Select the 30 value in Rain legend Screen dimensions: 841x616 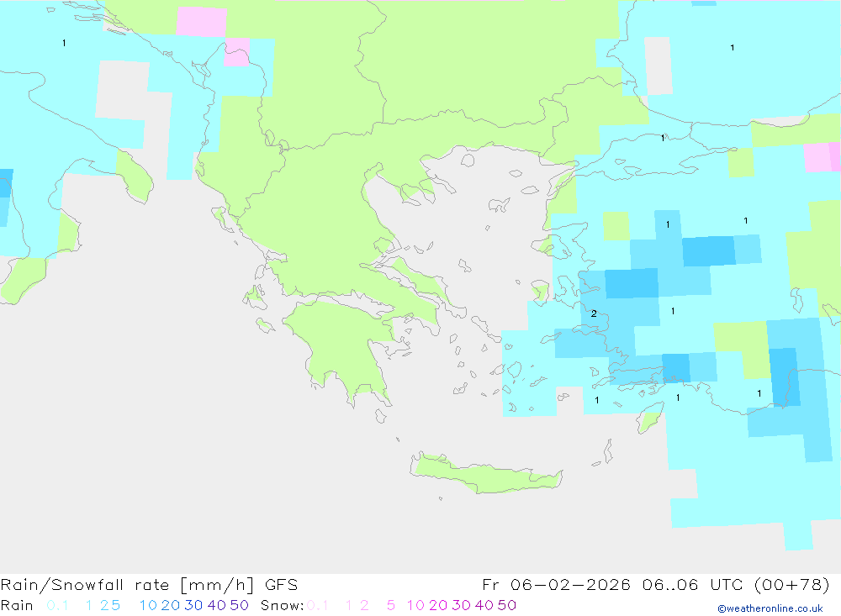(x=193, y=605)
